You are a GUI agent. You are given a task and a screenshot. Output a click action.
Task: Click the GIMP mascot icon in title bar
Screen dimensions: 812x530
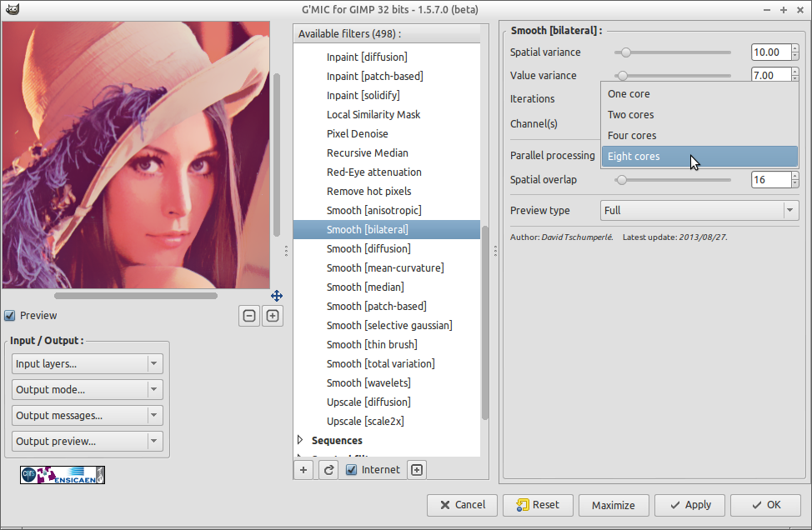13,9
